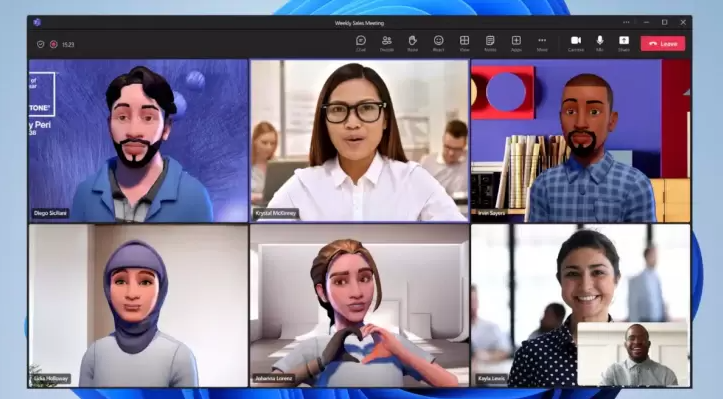The width and height of the screenshot is (723, 399).
Task: Open the Chat panel
Action: pos(361,44)
